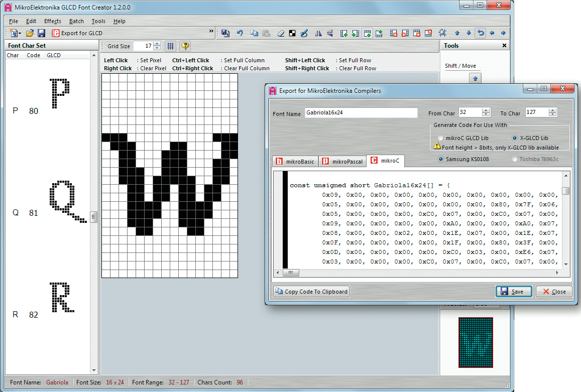The width and height of the screenshot is (581, 392).
Task: Open a font file with folder icon
Action: tap(30, 33)
